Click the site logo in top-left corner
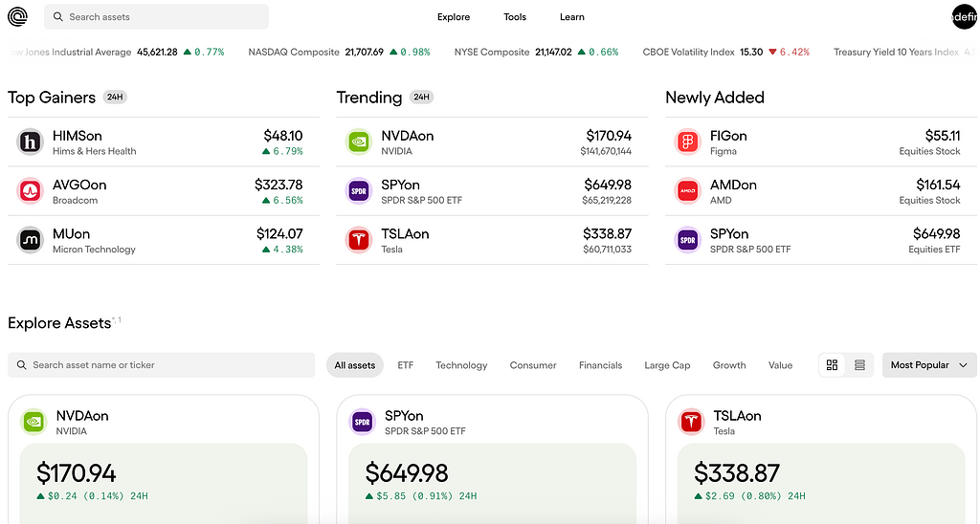This screenshot has width=980, height=524. tap(18, 16)
